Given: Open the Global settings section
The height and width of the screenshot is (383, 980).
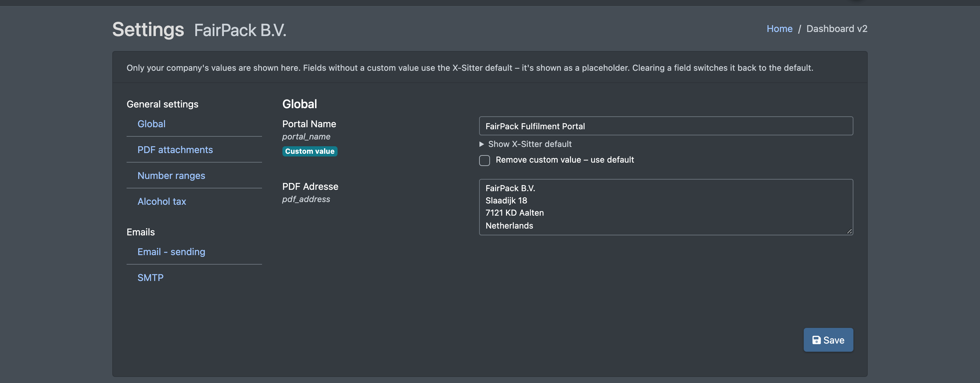Looking at the screenshot, I should 151,123.
